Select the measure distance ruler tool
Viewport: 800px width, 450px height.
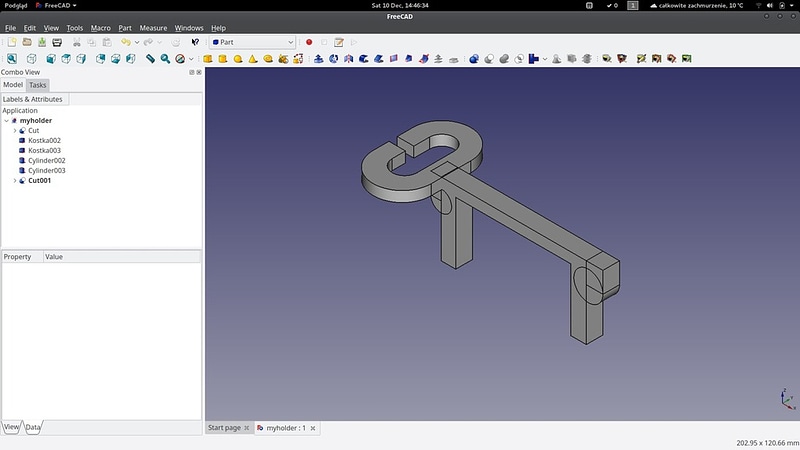click(x=150, y=59)
